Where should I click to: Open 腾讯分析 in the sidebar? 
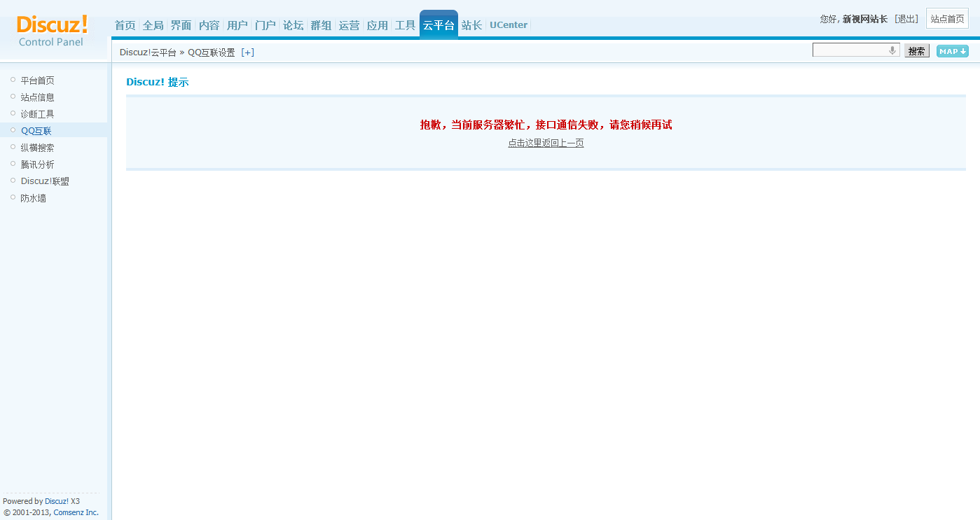37,164
